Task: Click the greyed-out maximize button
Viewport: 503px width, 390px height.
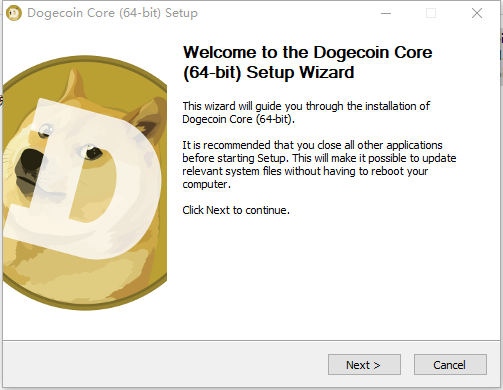Action: coord(431,13)
